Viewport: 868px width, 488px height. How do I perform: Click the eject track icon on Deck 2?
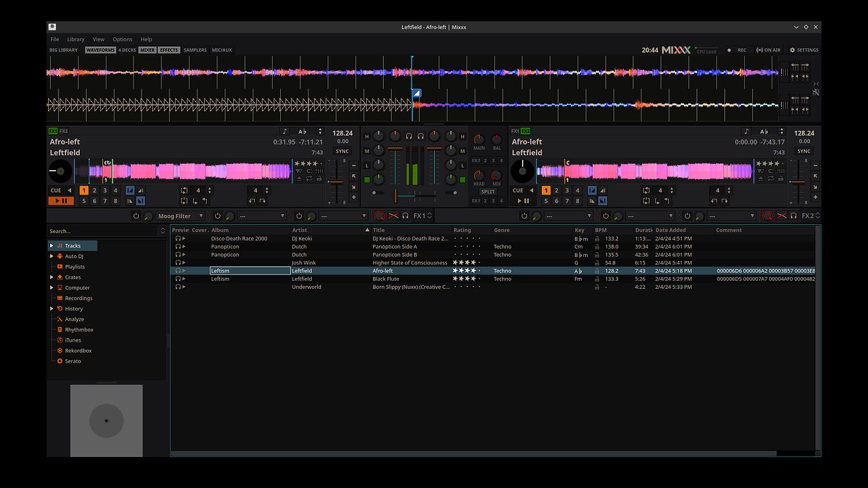click(761, 178)
